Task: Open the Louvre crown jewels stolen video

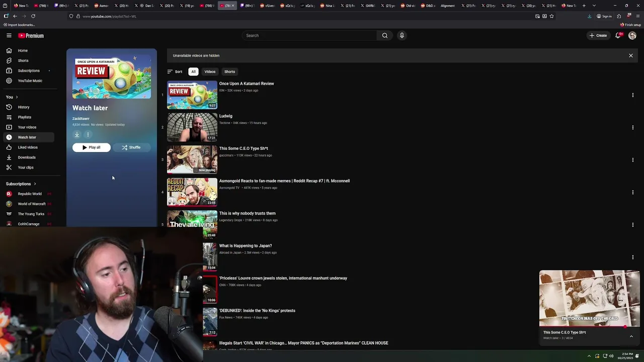Action: click(283, 278)
